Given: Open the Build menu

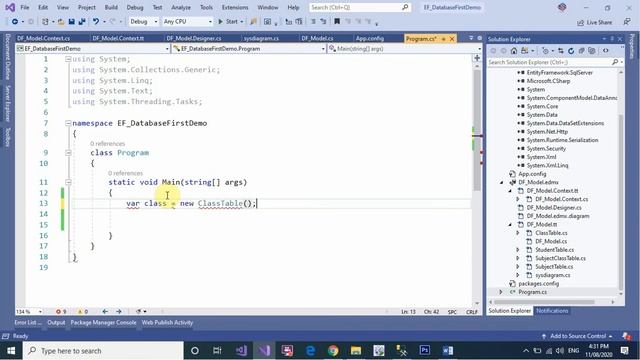Looking at the screenshot, I should tap(111, 7).
